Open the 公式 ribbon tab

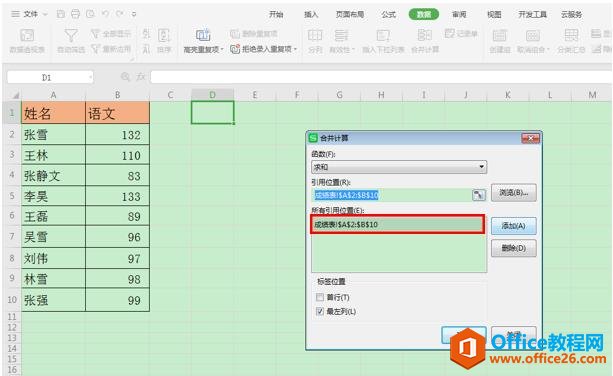388,14
